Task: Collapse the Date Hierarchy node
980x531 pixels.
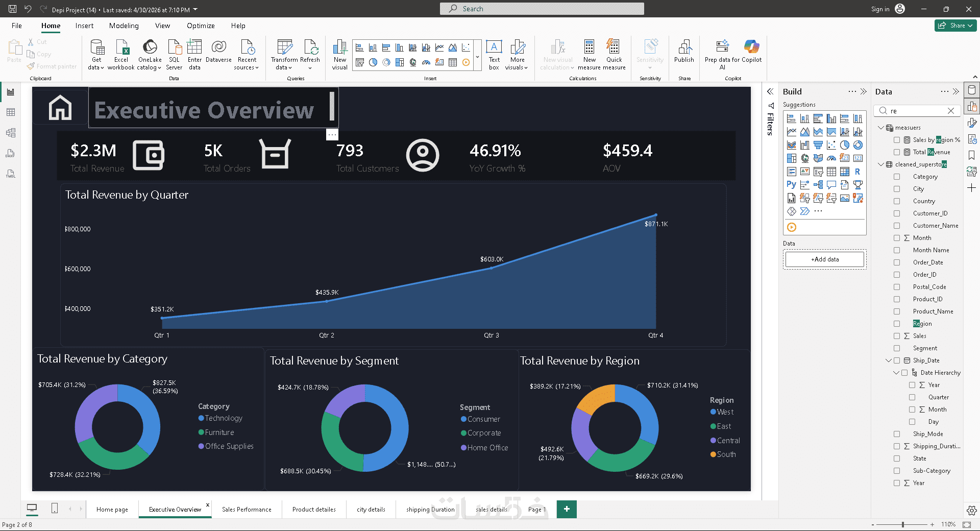Action: [x=896, y=373]
